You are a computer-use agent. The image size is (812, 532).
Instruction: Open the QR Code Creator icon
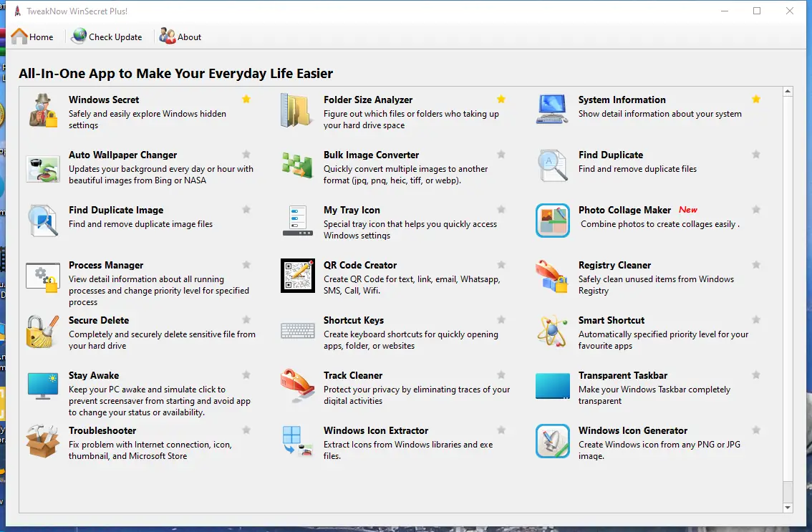tap(298, 276)
